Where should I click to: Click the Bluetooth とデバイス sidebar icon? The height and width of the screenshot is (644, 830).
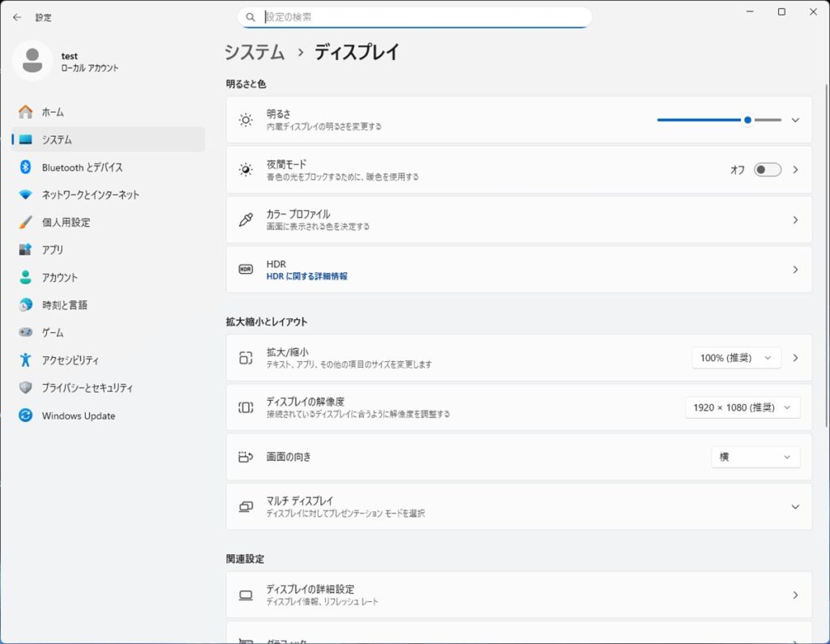click(x=25, y=167)
